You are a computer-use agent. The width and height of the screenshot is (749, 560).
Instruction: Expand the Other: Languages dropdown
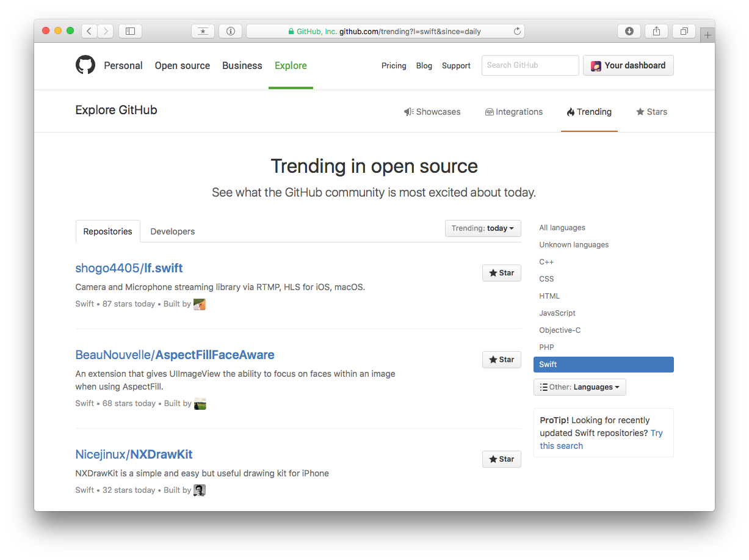[579, 387]
